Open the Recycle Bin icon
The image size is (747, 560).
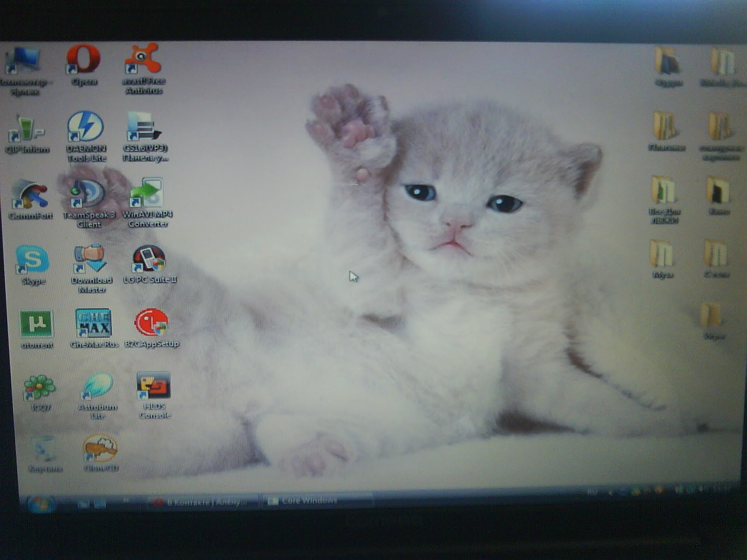[x=44, y=450]
